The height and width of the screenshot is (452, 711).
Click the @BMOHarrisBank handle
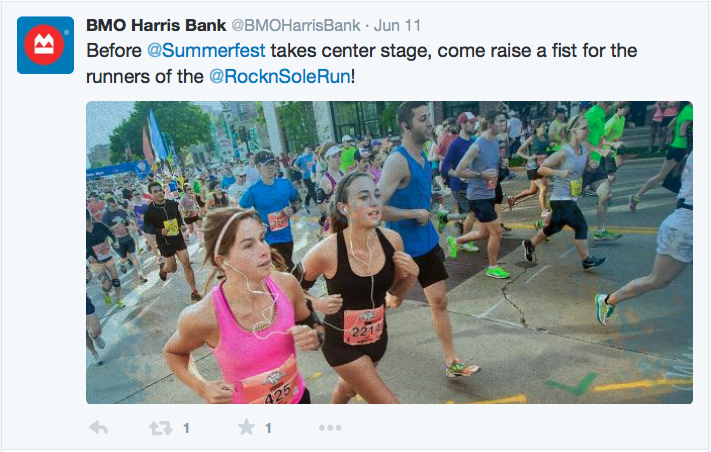[x=296, y=25]
